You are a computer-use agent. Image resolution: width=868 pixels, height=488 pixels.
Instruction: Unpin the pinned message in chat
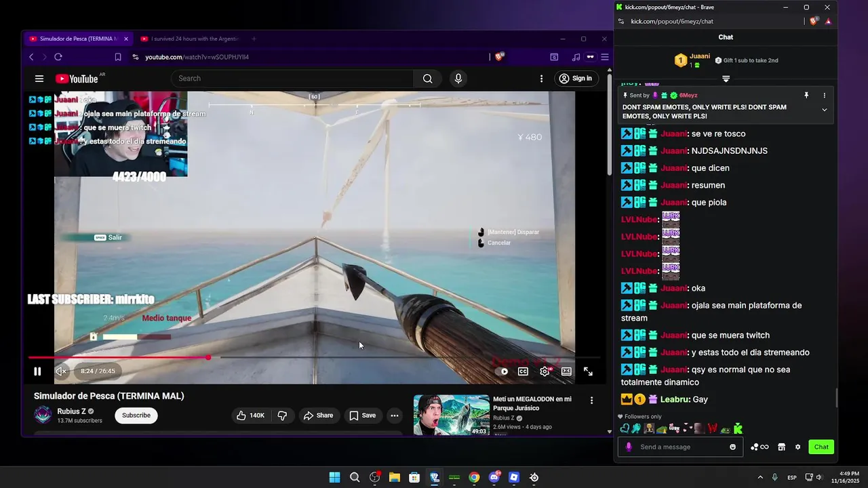tap(806, 96)
